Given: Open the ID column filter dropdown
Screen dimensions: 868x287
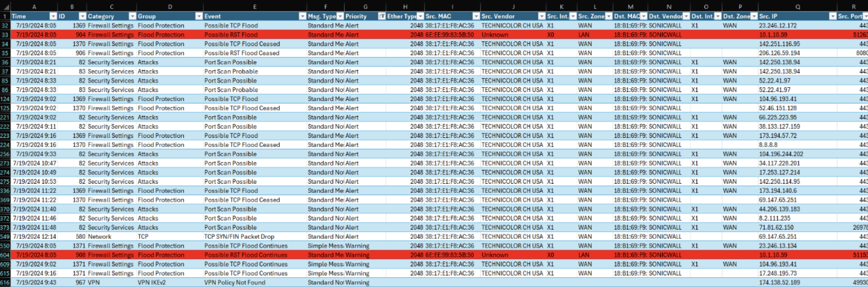Looking at the screenshot, I should tap(82, 16).
